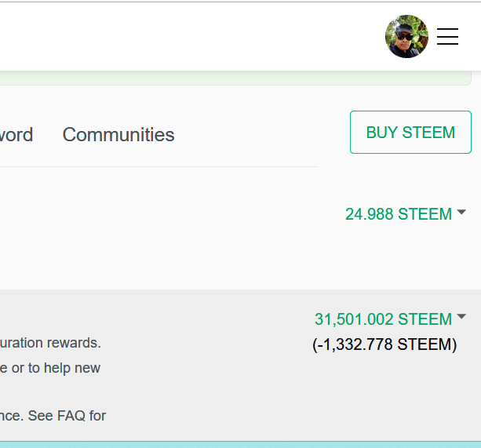Click the teal bar at page bottom
The image size is (481, 448).
pos(240,445)
